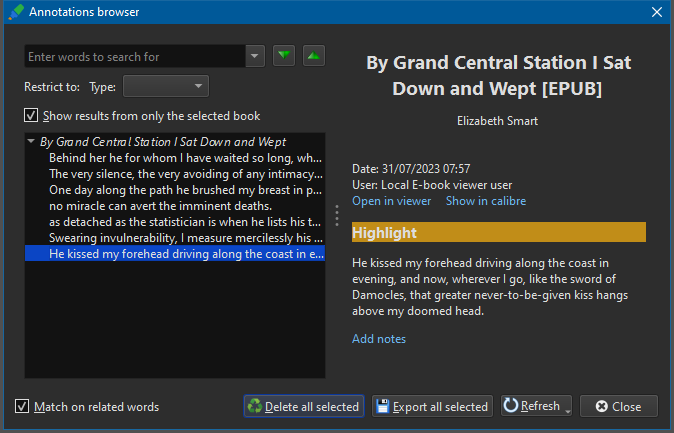Toggle Show results from only selected book

pyautogui.click(x=31, y=115)
